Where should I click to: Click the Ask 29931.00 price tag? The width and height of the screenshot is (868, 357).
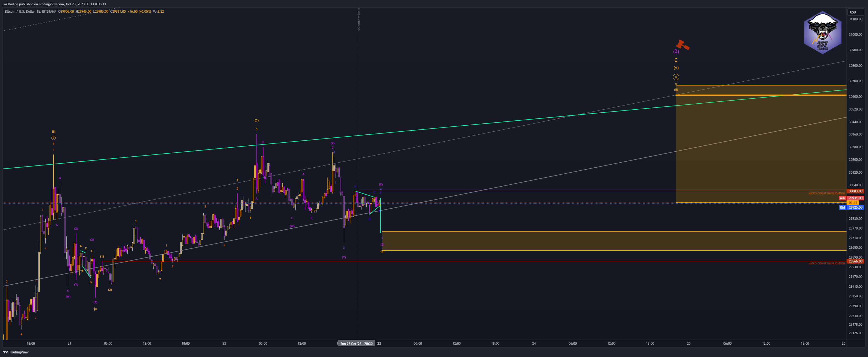[x=851, y=198]
